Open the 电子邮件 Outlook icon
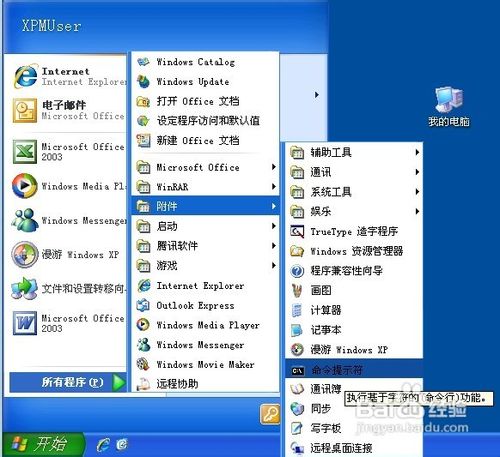Viewport: 500px width, 457px height. 24,110
